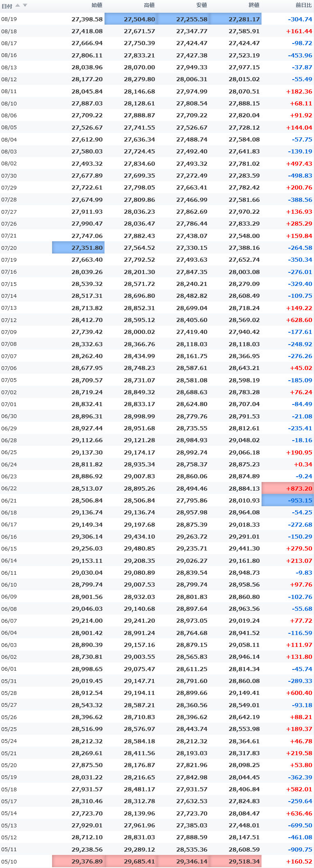Click the 08/19 closing value 27,281.17
This screenshot has height=868, width=314.
click(235, 19)
